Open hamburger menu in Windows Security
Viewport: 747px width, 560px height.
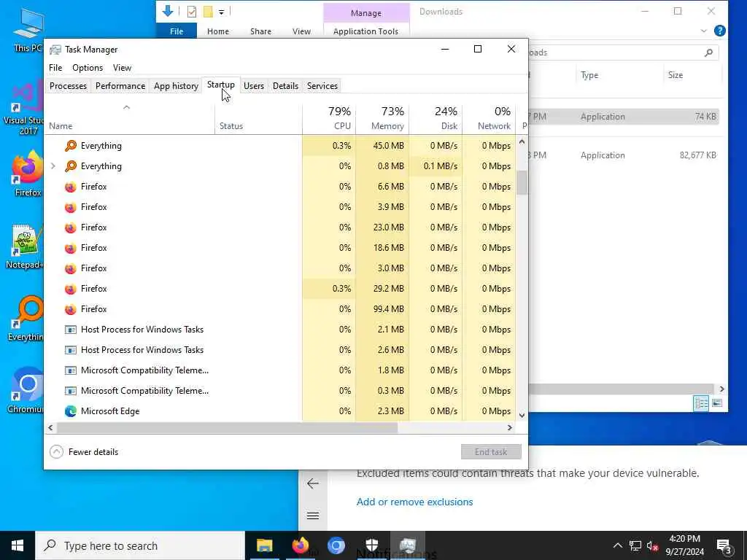coord(312,516)
